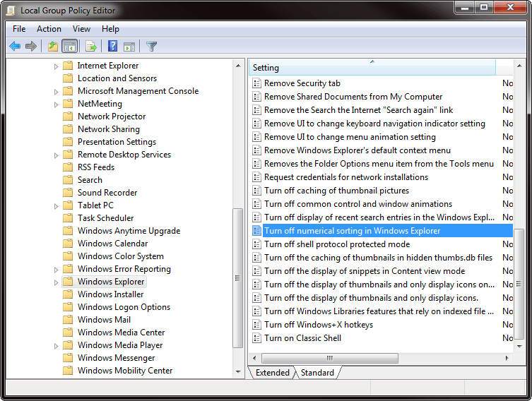The height and width of the screenshot is (401, 532).
Task: Click the tree pane scroll down arrow
Action: [x=238, y=372]
